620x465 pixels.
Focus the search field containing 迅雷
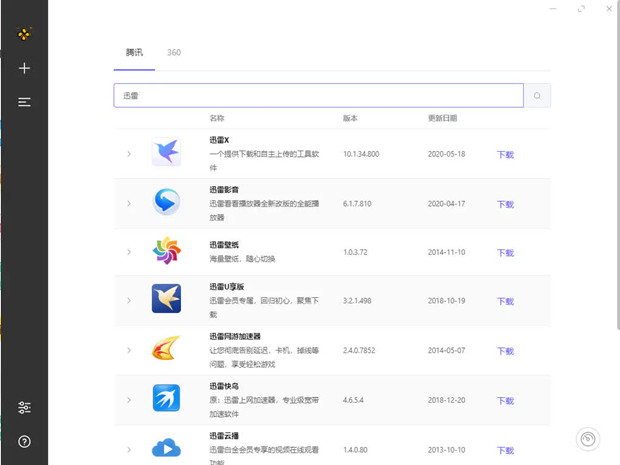318,95
